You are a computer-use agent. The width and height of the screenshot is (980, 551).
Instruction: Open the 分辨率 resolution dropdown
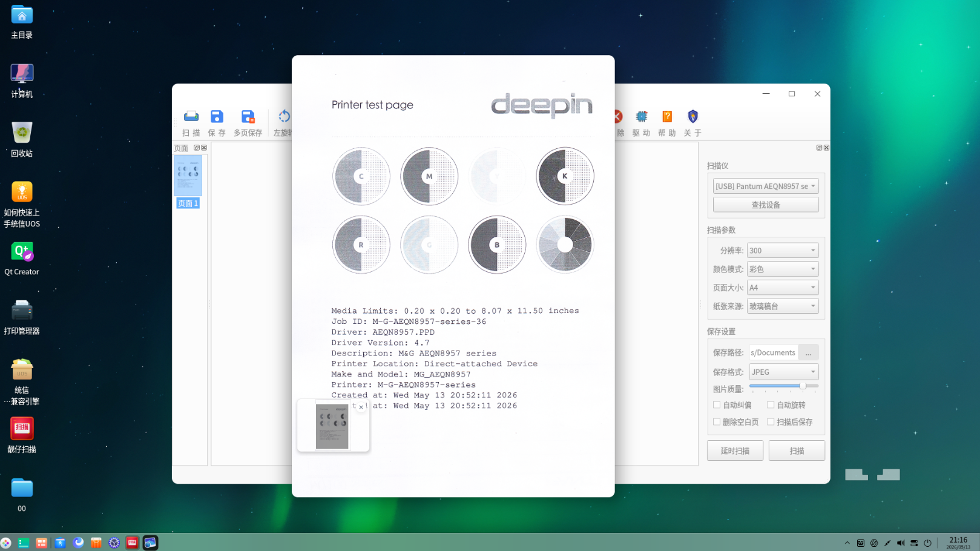[783, 251]
